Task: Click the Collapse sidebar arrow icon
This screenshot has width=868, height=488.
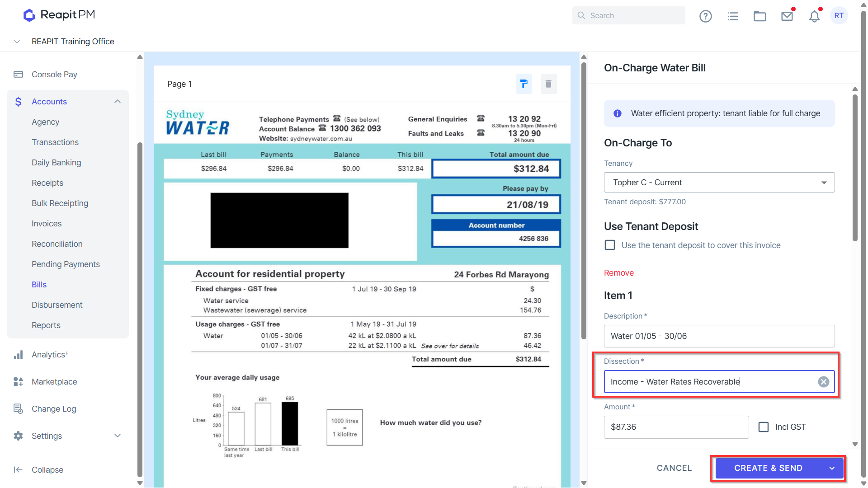Action: pyautogui.click(x=18, y=470)
